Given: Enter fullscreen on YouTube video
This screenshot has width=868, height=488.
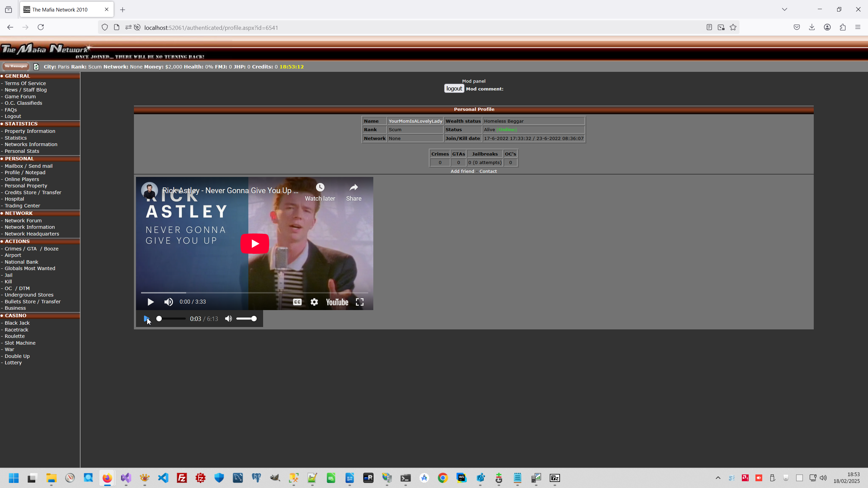Looking at the screenshot, I should coord(359,302).
